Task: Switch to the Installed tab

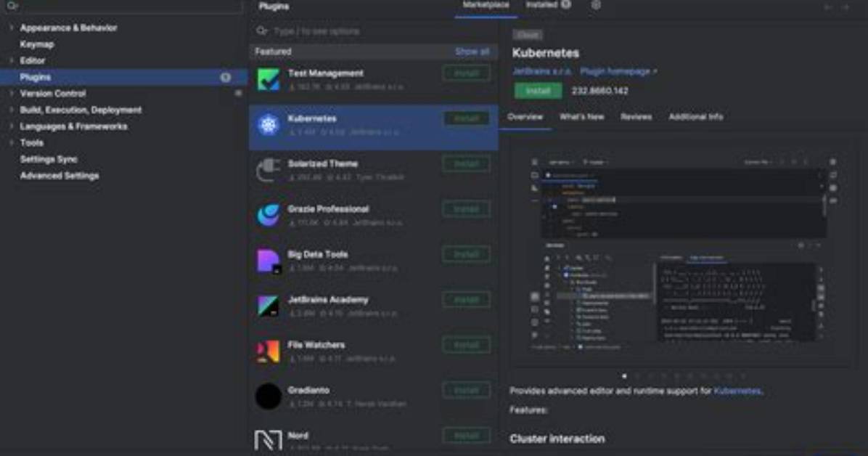Action: (x=541, y=5)
